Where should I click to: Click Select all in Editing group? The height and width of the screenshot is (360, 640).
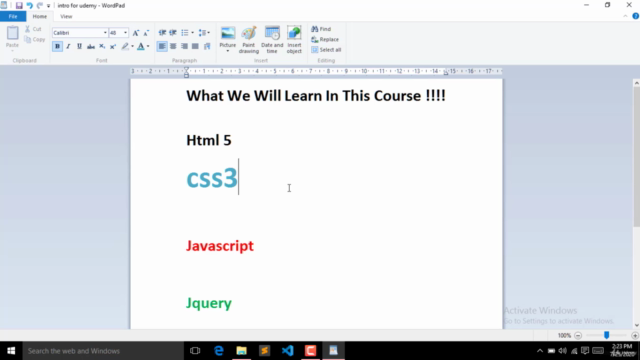(x=326, y=50)
